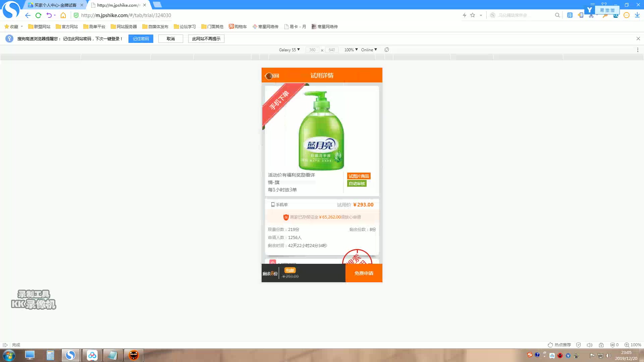Click the ad-block AD counter icon
The image size is (644, 362).
point(614,345)
